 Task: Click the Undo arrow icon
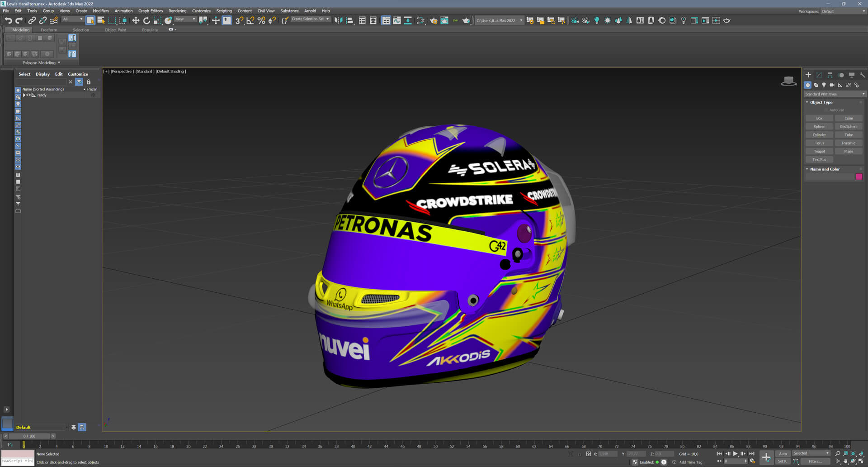(x=8, y=20)
